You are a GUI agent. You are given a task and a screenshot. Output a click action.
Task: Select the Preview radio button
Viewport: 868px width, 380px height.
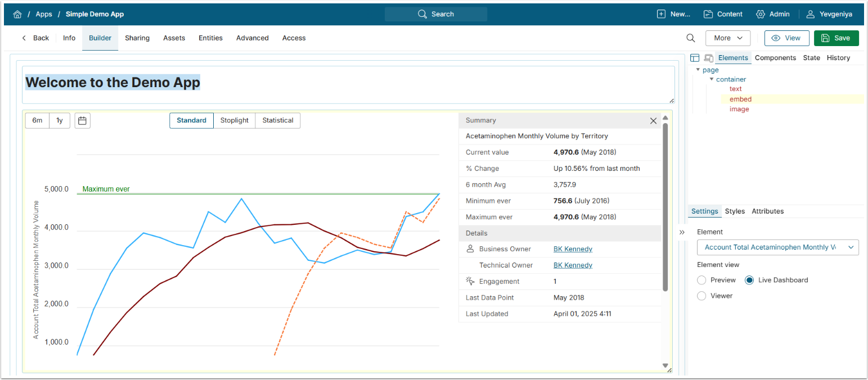click(x=701, y=280)
